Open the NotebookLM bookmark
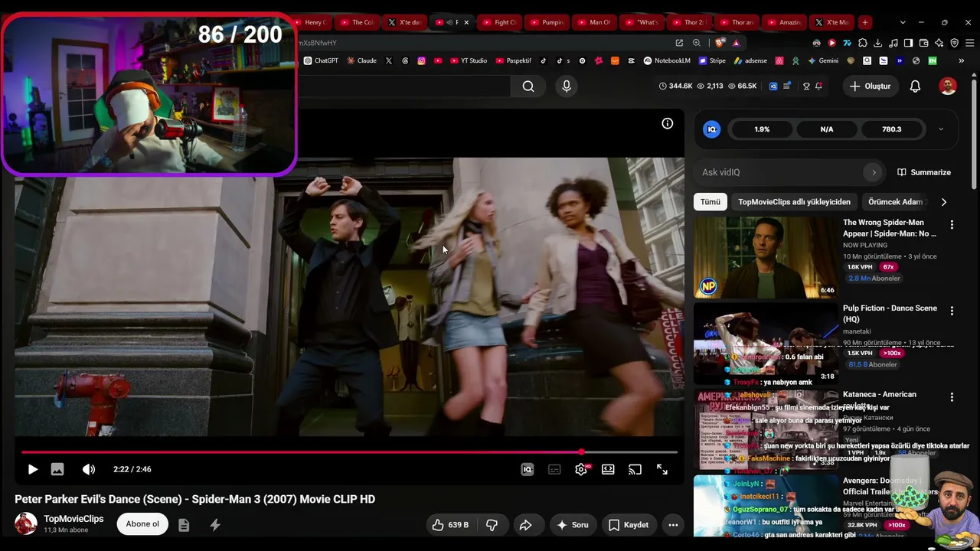This screenshot has width=980, height=551. click(x=667, y=60)
